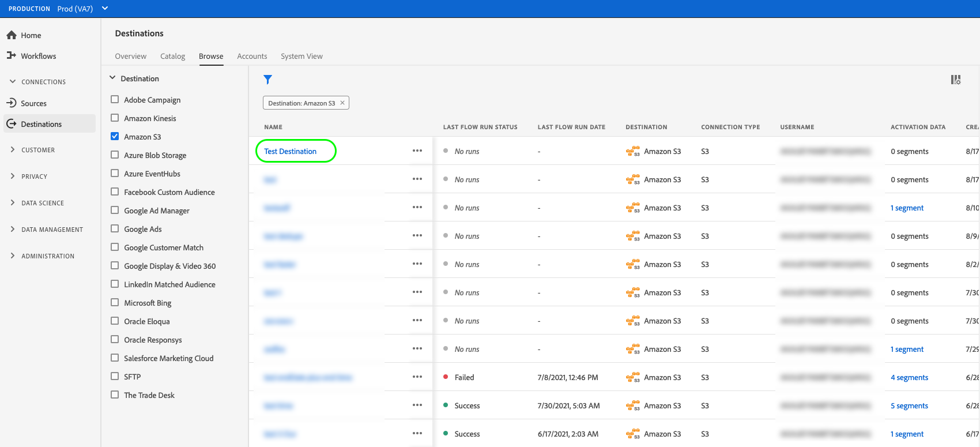The width and height of the screenshot is (980, 447).
Task: Expand the Privacy sidebar section
Action: click(x=13, y=176)
